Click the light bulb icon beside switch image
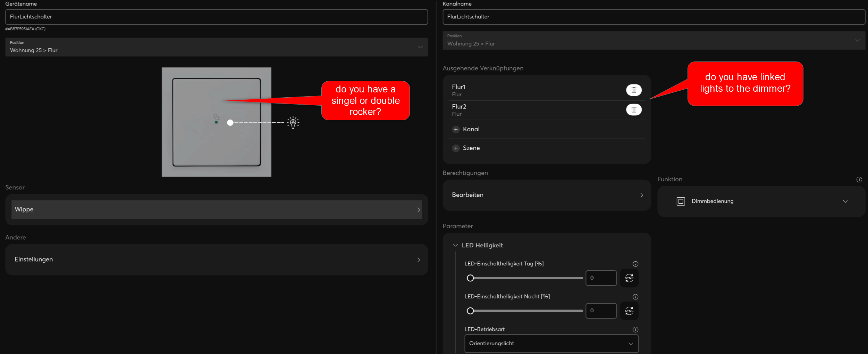 (293, 123)
